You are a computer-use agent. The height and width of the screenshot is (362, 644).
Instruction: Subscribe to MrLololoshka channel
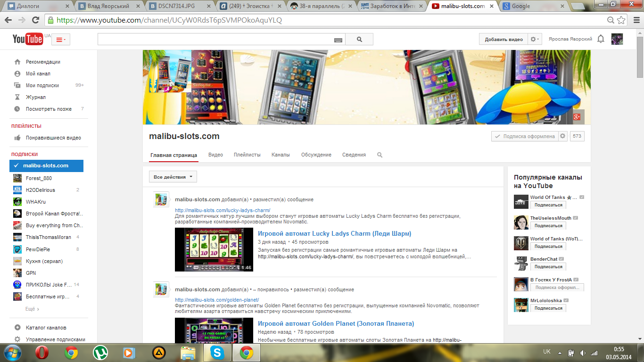548,308
